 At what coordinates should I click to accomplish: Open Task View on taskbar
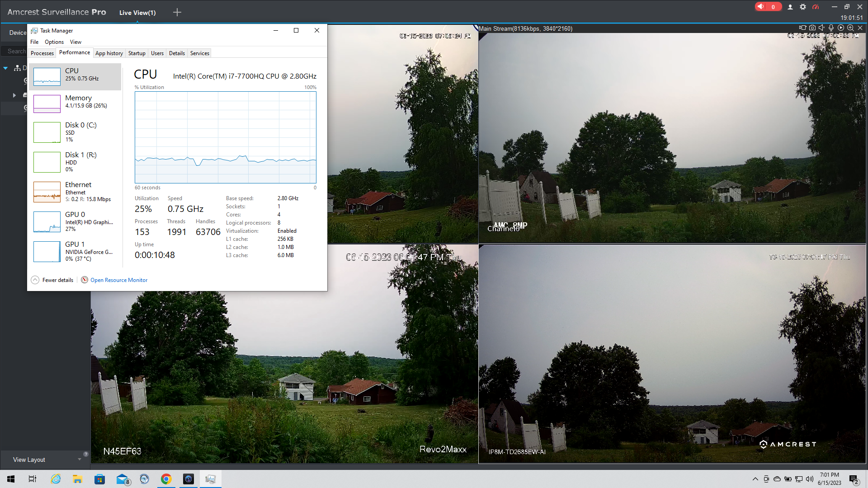pos(33,479)
